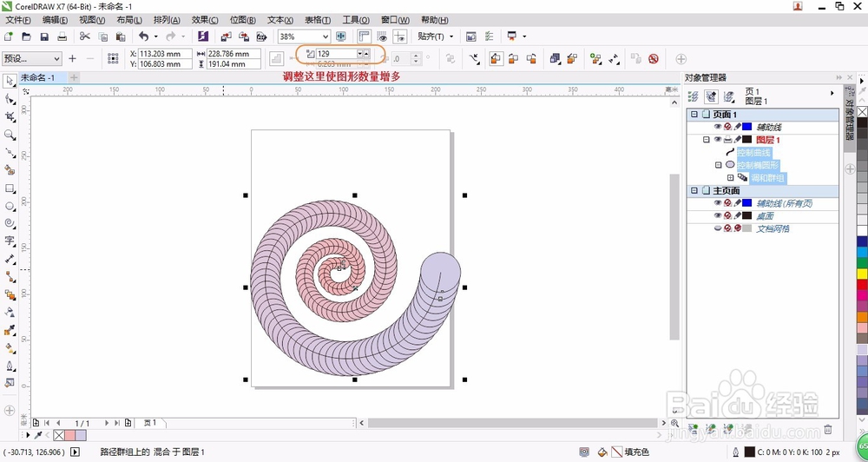Click the Clear blend prohibition icon
The height and width of the screenshot is (462, 868).
click(654, 58)
